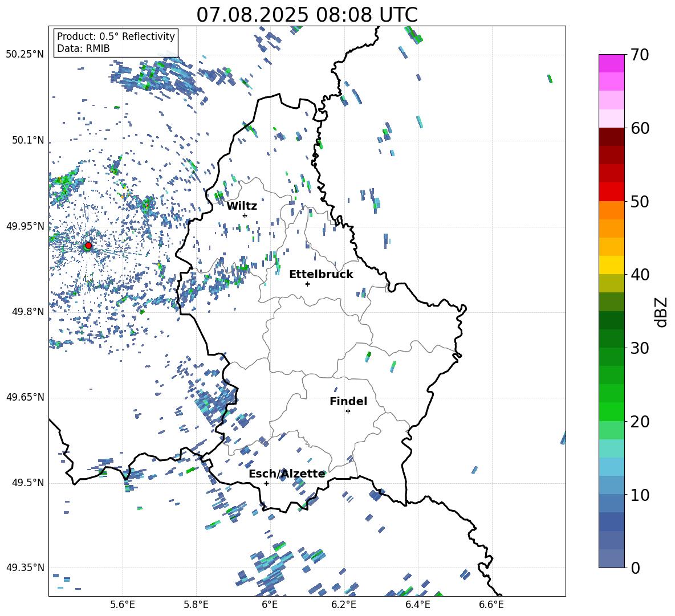
Task: Click the 10 tick label on colorbar
Action: point(639,495)
